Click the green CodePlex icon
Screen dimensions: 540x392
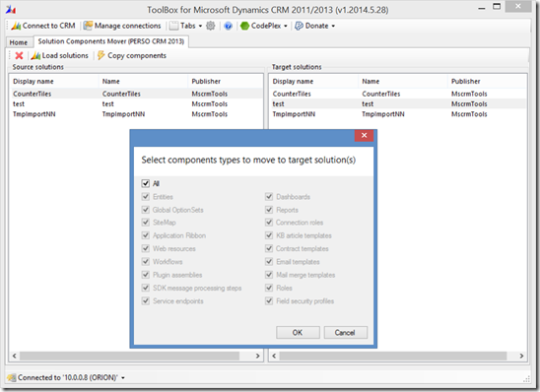244,26
